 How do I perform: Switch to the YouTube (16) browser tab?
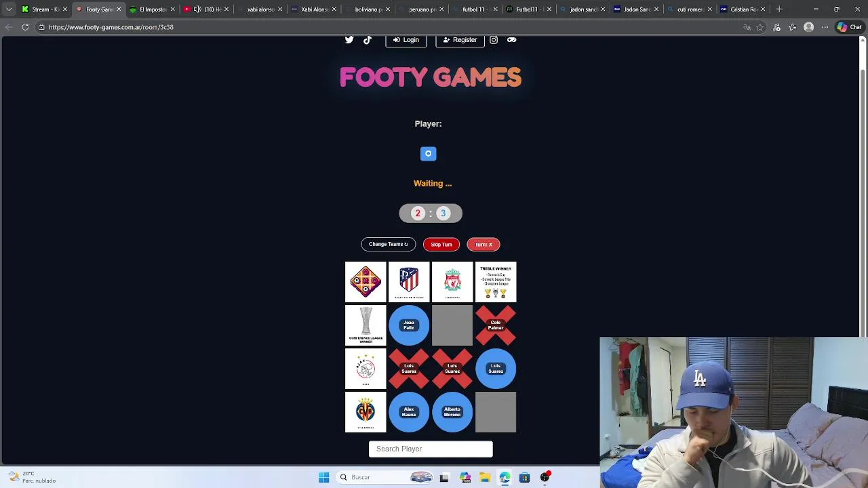[x=205, y=9]
